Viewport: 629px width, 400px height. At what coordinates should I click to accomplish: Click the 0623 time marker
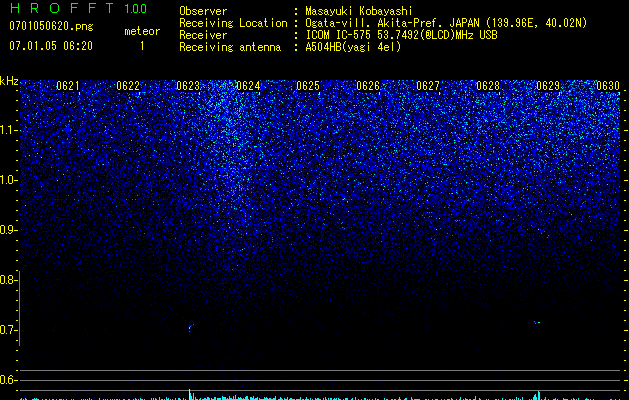pyautogui.click(x=188, y=86)
